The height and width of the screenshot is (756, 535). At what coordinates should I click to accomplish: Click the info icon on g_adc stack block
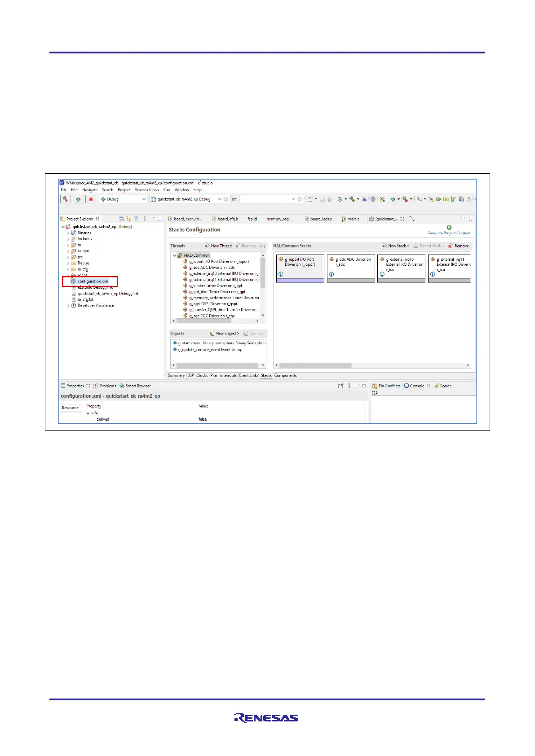click(332, 274)
